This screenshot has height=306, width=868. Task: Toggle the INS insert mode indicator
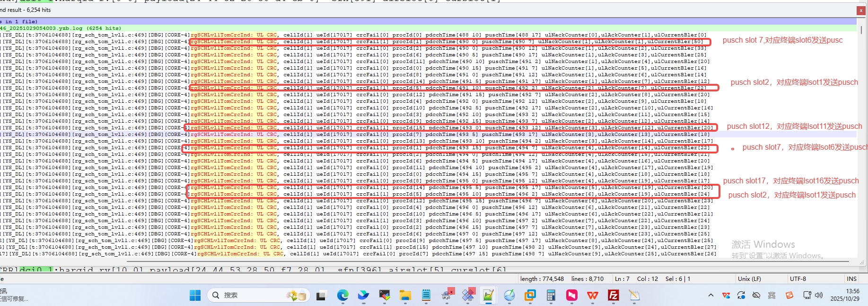pos(851,279)
